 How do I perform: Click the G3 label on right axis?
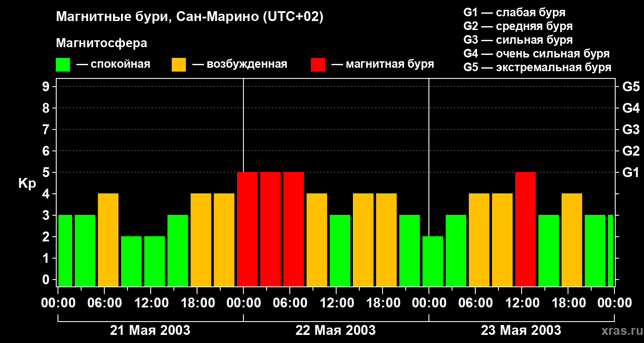point(631,129)
